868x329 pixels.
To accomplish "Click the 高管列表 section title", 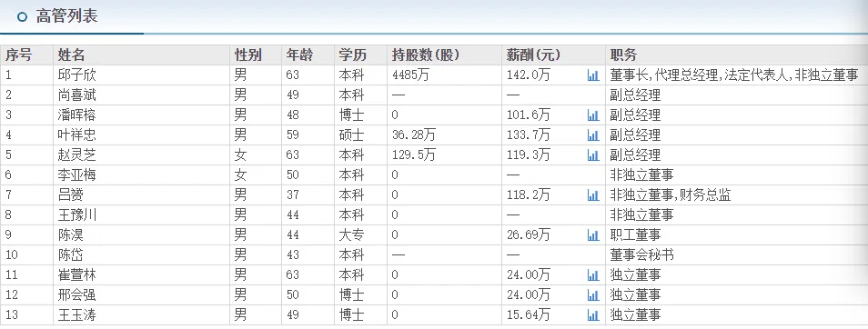I will [x=66, y=16].
